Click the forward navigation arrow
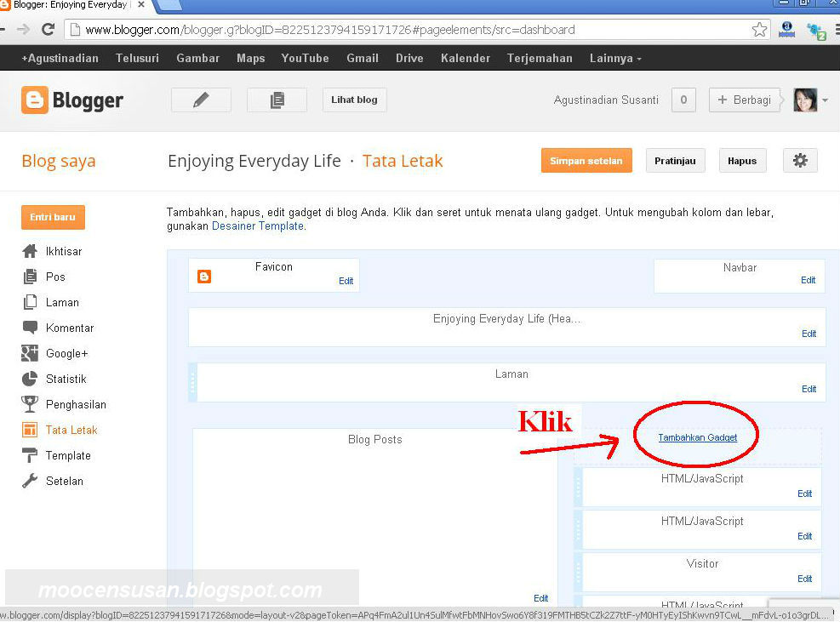840x622 pixels. point(23,29)
